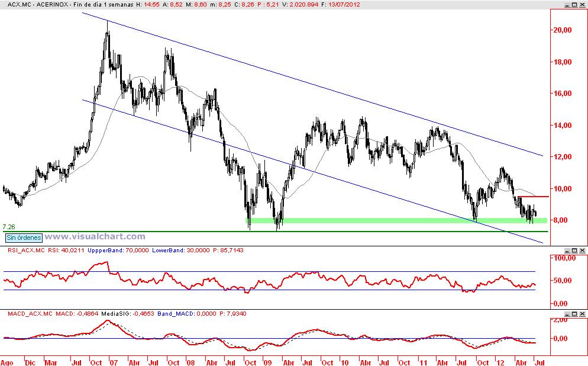This screenshot has width=588, height=366.
Task: Click the high value 'M: 8,60'
Action: pyautogui.click(x=197, y=5)
